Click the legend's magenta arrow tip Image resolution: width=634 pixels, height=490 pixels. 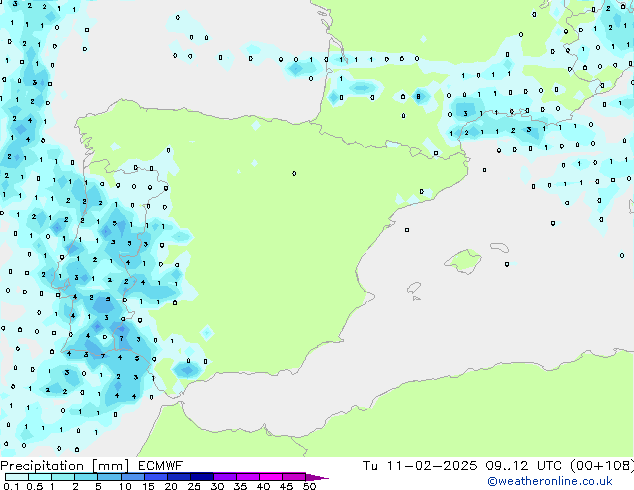pyautogui.click(x=319, y=477)
